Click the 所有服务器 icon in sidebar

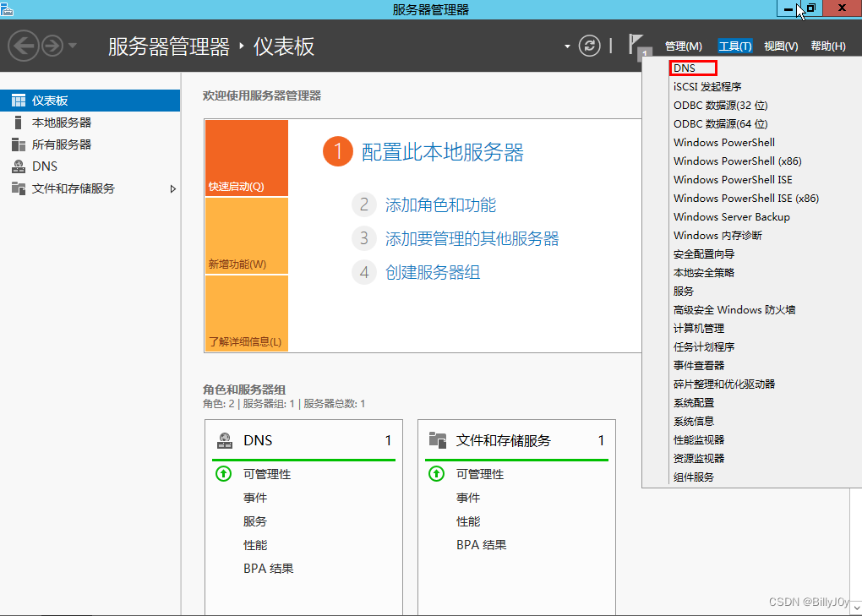coord(18,144)
